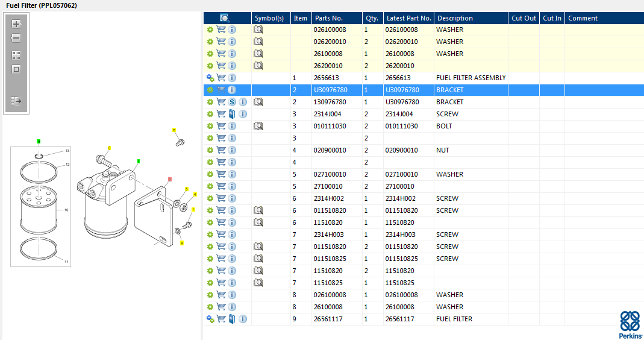Screen dimensions: 644x340
Task: Open info for 26561117 FUEL FILTER
Action: click(x=243, y=319)
